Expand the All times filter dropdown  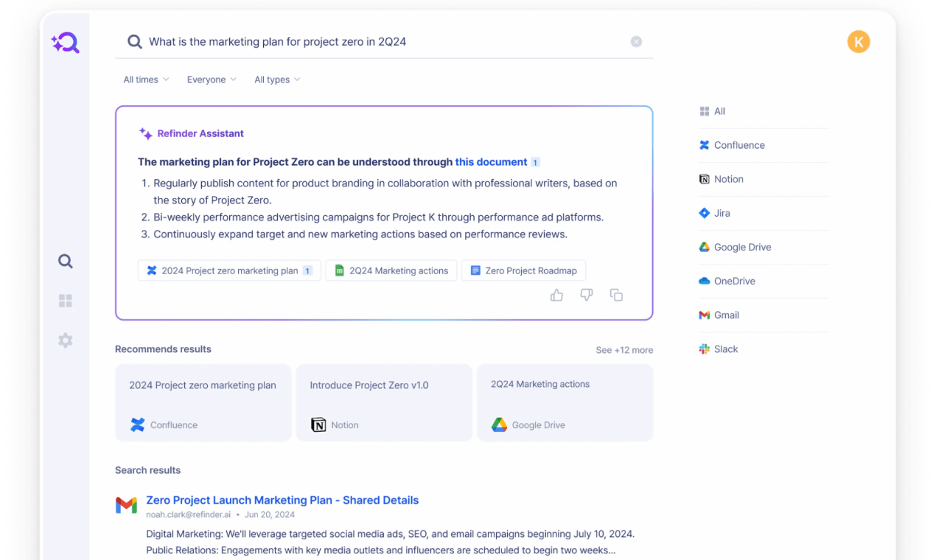[146, 80]
